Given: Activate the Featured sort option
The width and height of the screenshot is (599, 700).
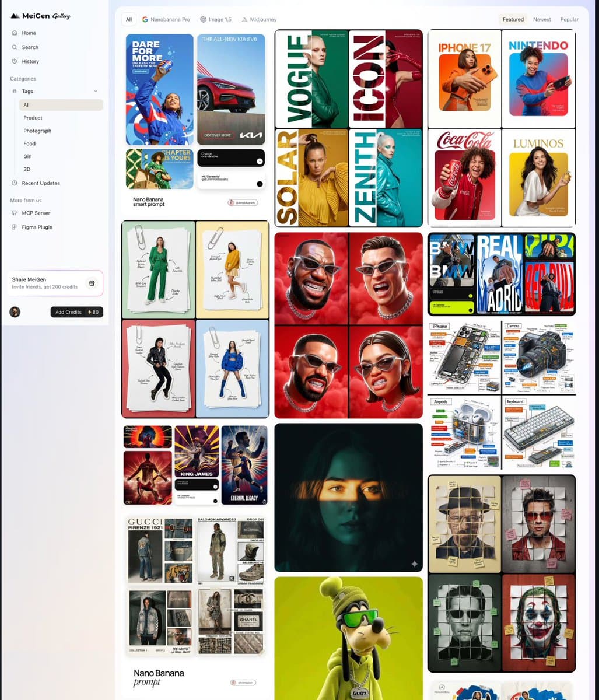Looking at the screenshot, I should pyautogui.click(x=512, y=19).
